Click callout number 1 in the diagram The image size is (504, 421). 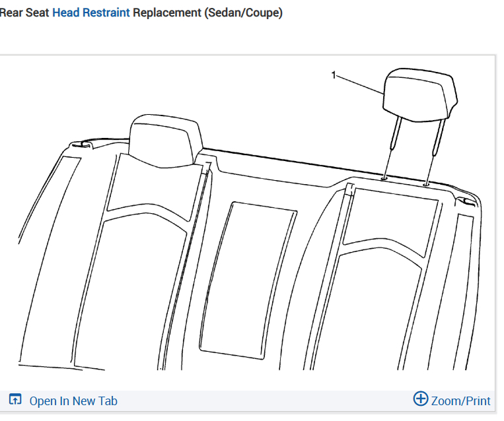pyautogui.click(x=334, y=75)
